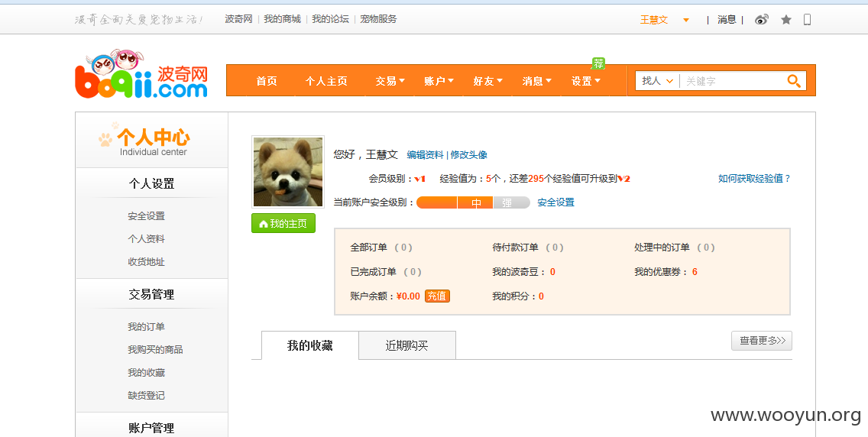The image size is (868, 437).
Task: Click the orange 充值 button
Action: tap(437, 296)
